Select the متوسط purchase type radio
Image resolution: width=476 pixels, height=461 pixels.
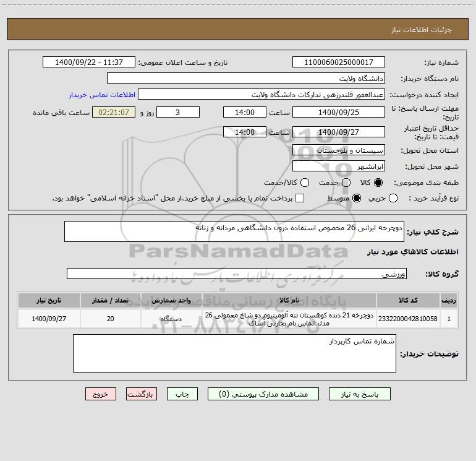(x=357, y=198)
